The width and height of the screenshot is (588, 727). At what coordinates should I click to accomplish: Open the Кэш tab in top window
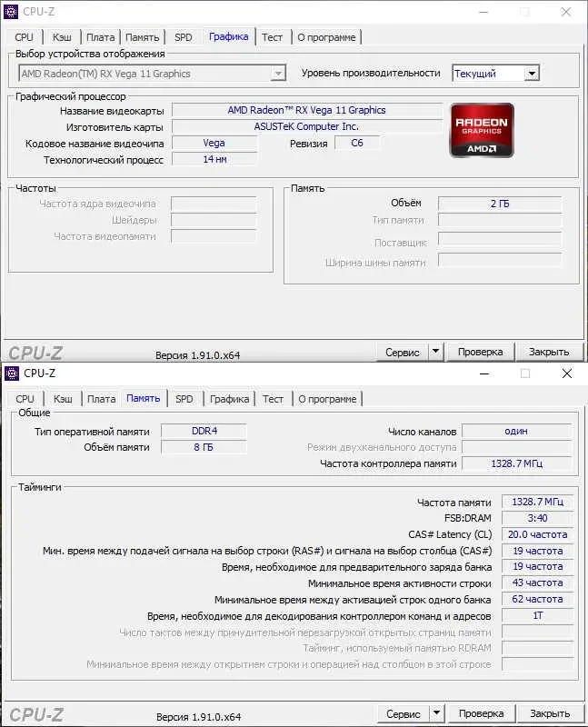point(62,37)
